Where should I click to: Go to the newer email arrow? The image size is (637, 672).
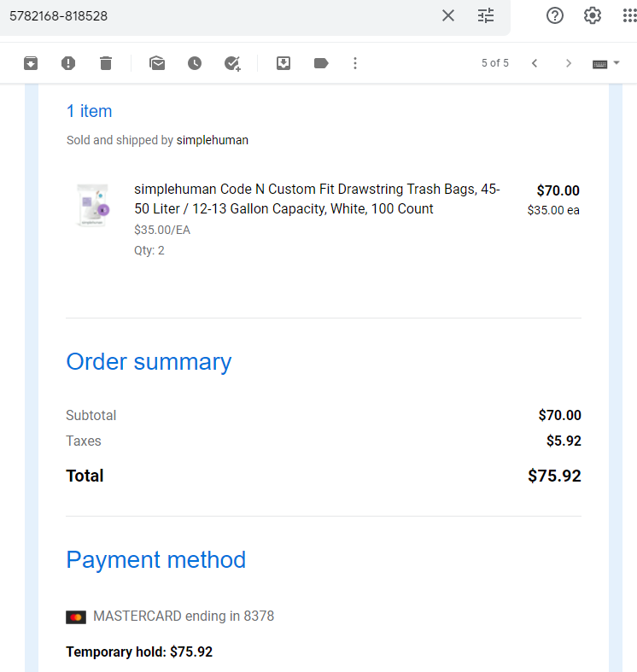[x=535, y=63]
